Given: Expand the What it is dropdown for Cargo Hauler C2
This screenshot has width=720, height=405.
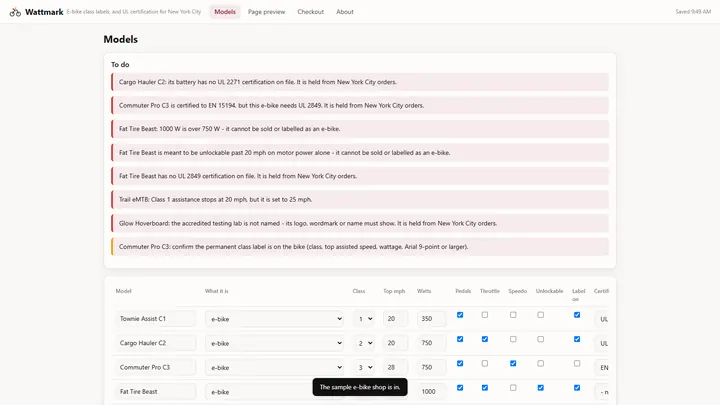Looking at the screenshot, I should point(274,343).
